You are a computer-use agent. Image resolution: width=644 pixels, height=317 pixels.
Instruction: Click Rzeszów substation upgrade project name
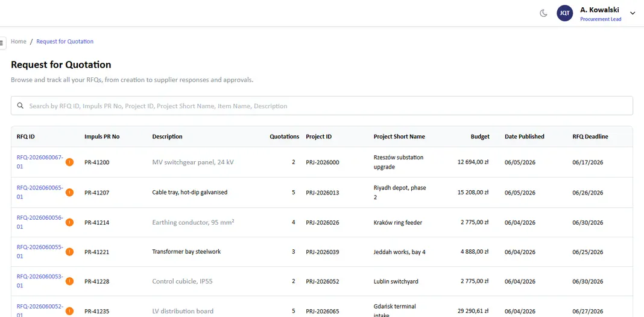coord(399,162)
